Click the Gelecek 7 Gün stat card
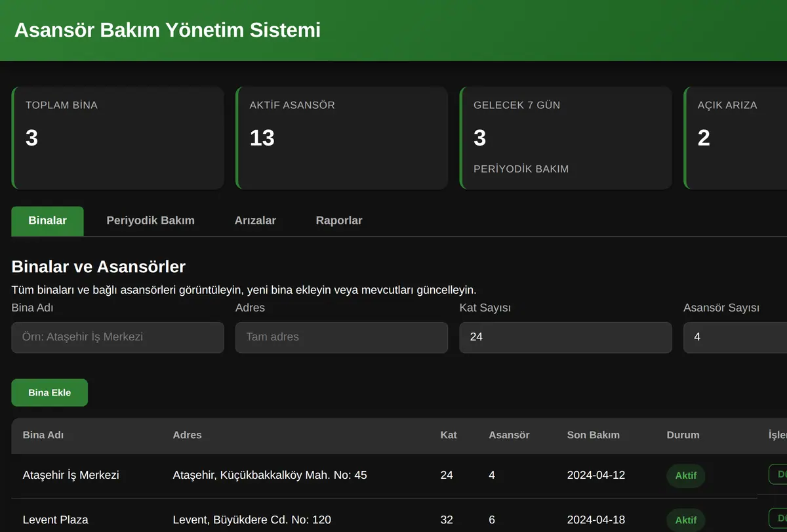The image size is (787, 532). click(x=566, y=138)
